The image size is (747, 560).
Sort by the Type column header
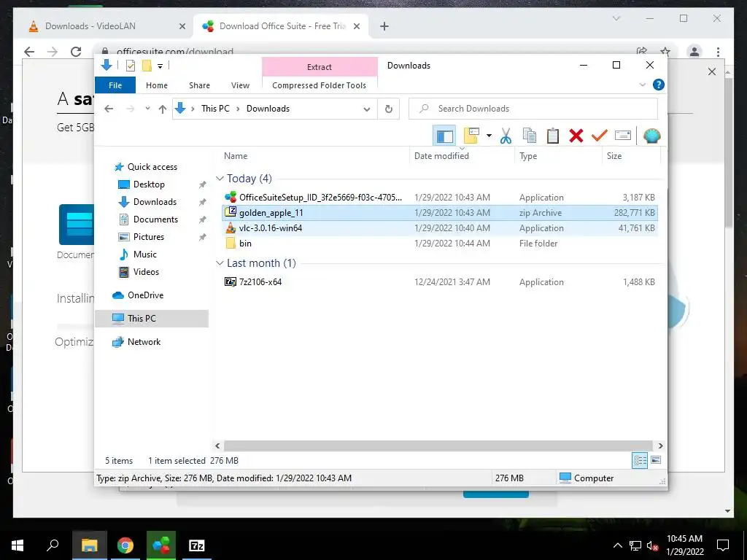tap(558, 156)
